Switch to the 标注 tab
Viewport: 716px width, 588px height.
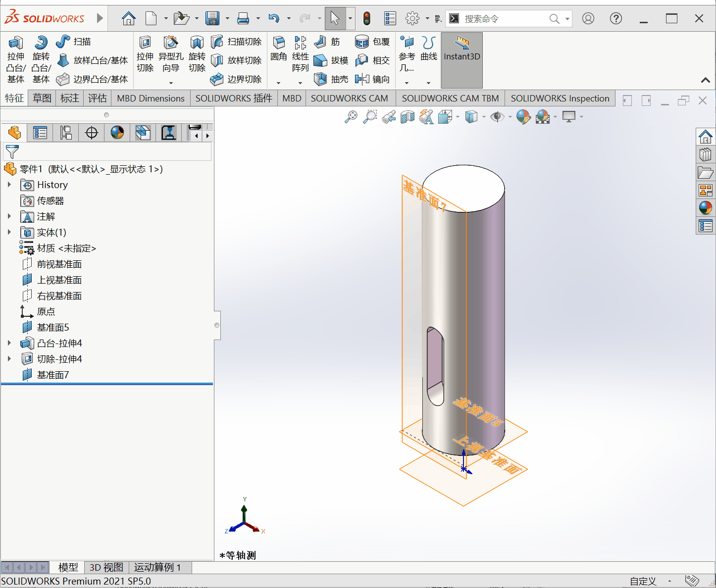coord(70,98)
